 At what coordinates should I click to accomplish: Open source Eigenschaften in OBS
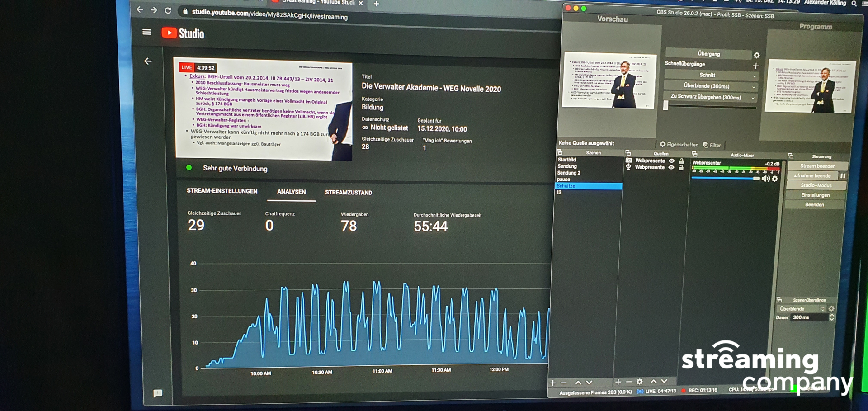click(679, 145)
